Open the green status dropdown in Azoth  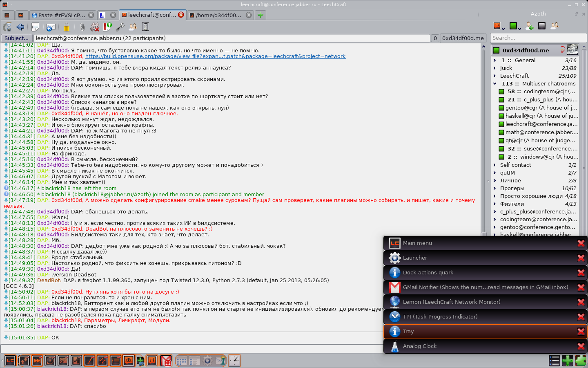[515, 26]
